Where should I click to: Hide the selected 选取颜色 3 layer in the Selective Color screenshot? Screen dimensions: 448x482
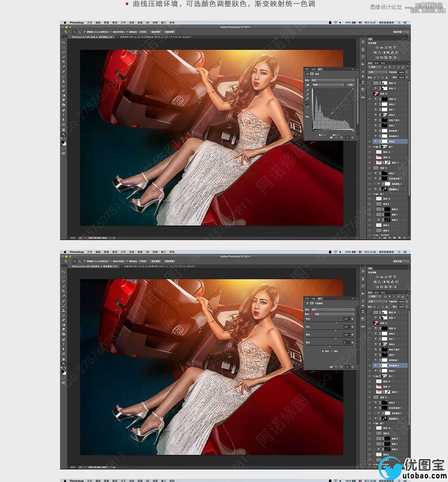point(370,365)
